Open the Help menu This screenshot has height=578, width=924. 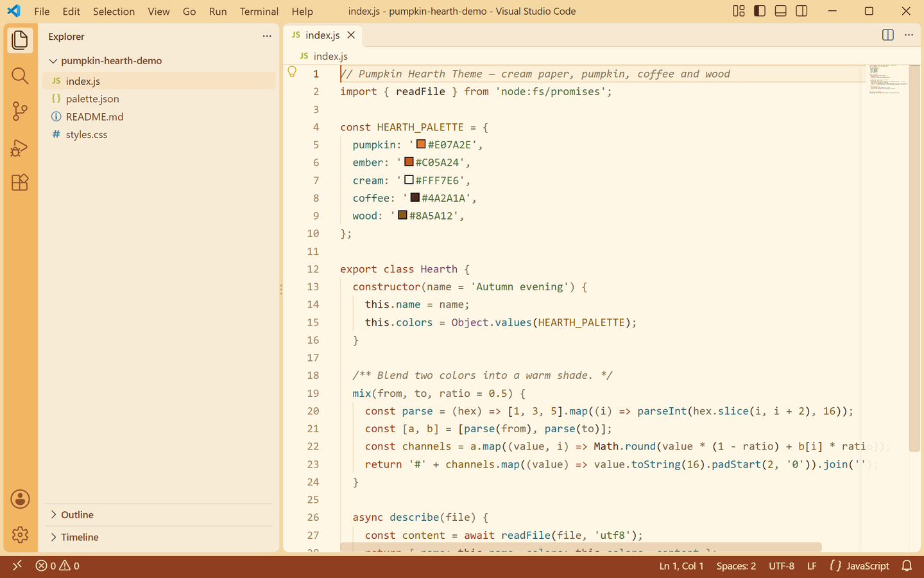(302, 12)
